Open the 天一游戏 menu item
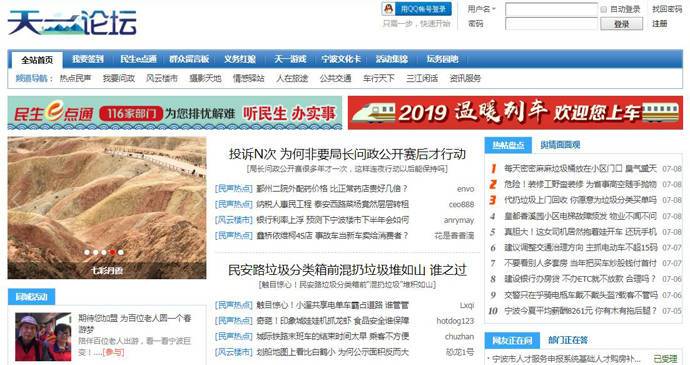The image size is (690, 365). [290, 59]
